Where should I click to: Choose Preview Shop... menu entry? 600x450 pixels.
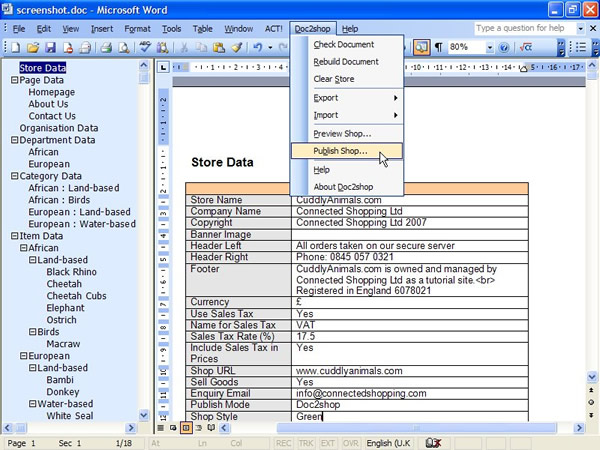(x=347, y=134)
